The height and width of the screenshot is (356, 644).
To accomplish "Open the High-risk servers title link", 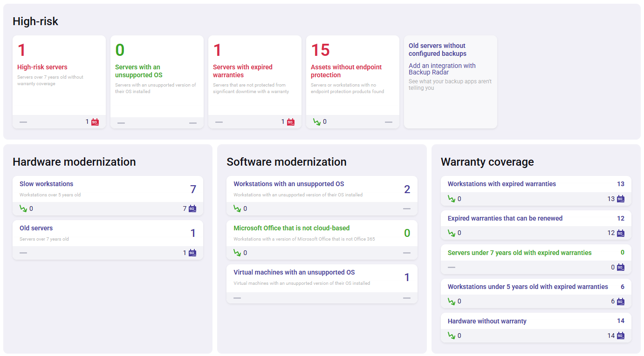I will point(42,67).
